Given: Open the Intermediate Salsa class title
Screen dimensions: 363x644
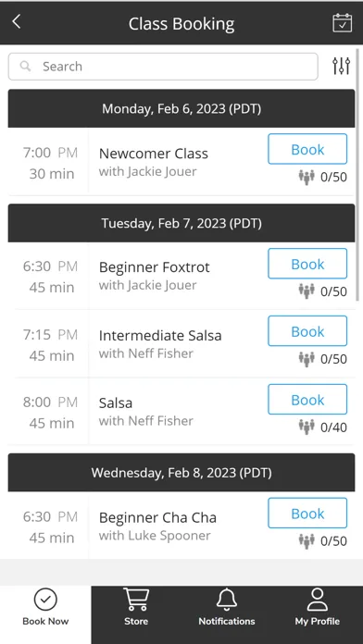Looking at the screenshot, I should (x=160, y=336).
